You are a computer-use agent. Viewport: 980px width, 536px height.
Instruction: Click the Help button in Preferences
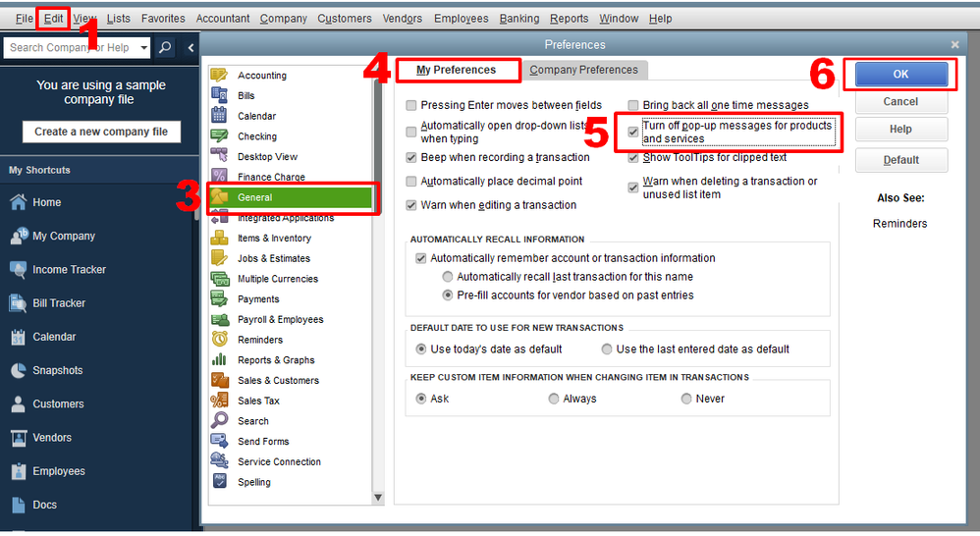(900, 129)
